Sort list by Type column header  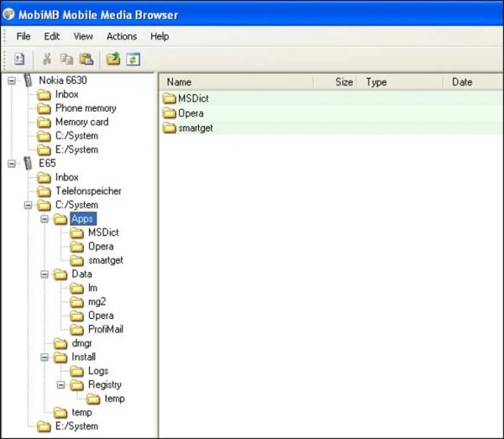coord(400,82)
